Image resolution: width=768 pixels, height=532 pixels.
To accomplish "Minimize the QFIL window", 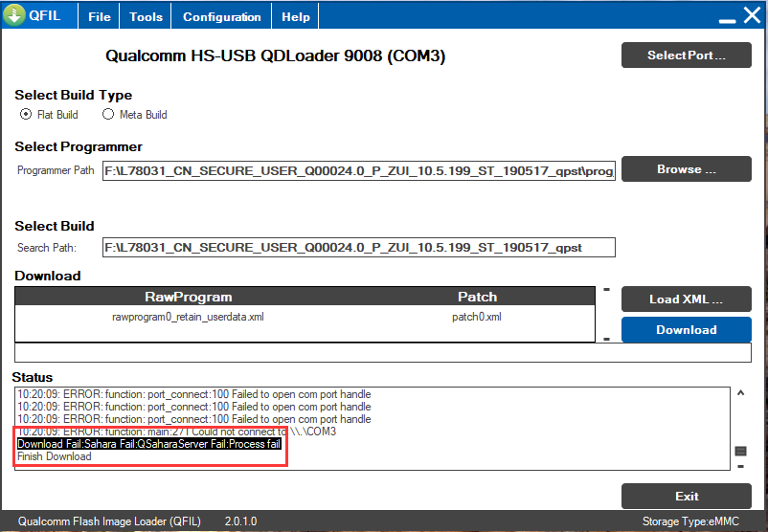I will [727, 20].
